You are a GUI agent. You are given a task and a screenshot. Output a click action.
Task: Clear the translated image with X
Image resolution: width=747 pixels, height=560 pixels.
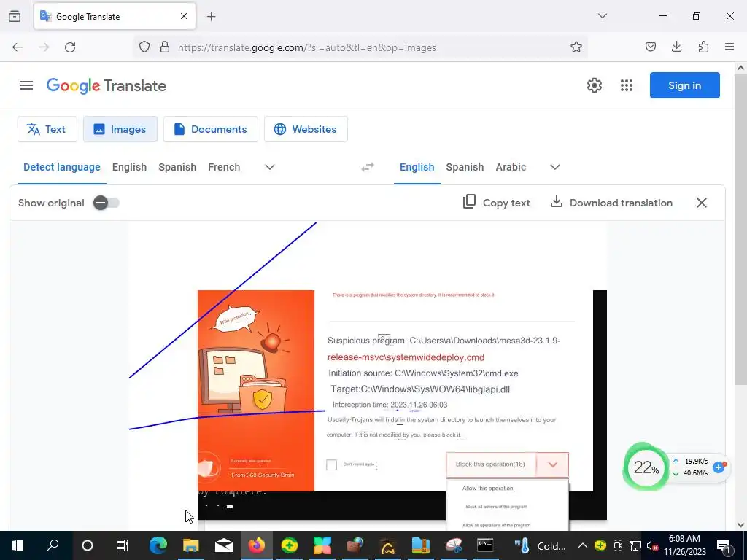(701, 203)
